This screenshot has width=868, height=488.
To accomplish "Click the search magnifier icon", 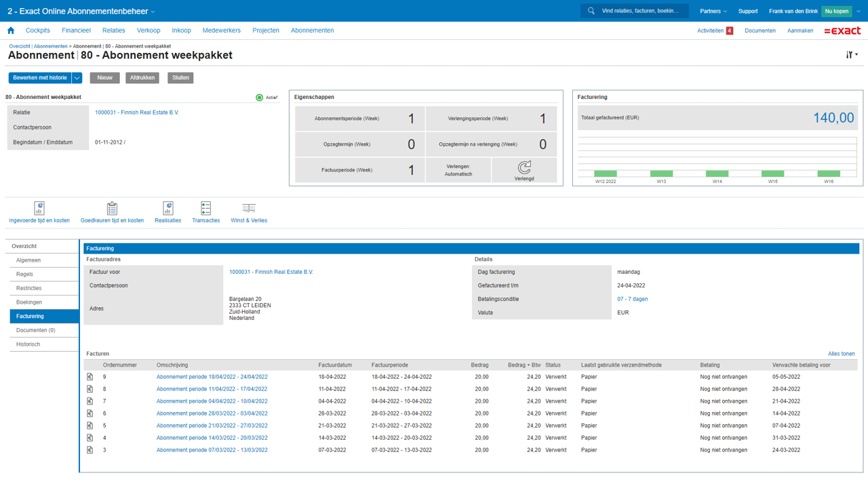I will pos(591,11).
